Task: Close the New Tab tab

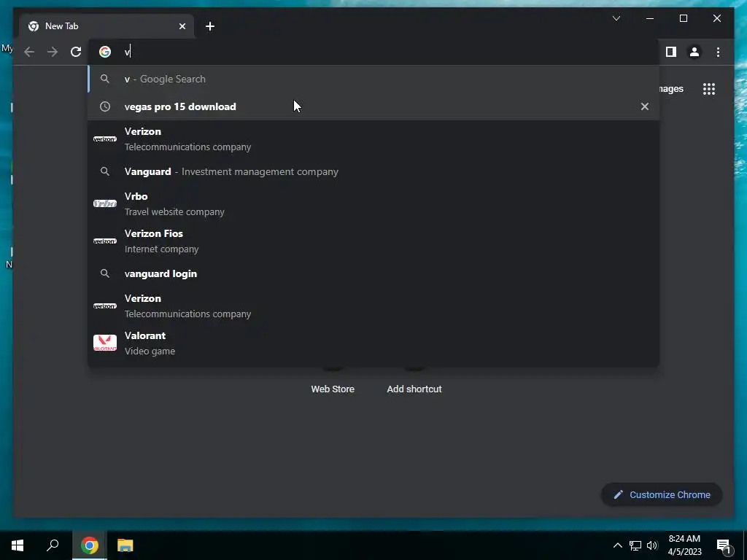Action: pos(182,26)
